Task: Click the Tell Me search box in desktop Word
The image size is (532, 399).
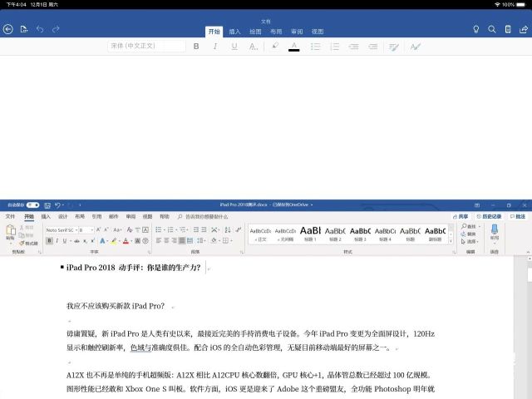Action: [x=203, y=216]
